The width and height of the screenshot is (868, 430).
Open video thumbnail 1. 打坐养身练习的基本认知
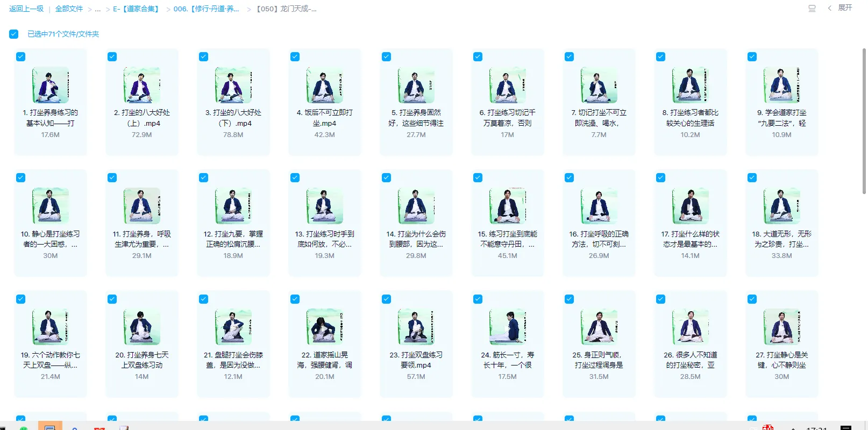pos(51,85)
